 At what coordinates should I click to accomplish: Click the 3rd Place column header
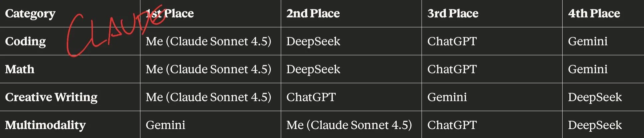453,14
